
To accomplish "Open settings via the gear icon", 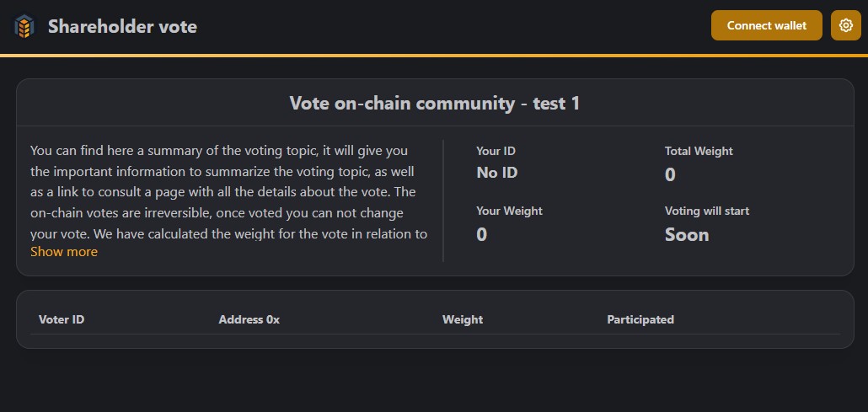I will pos(845,25).
